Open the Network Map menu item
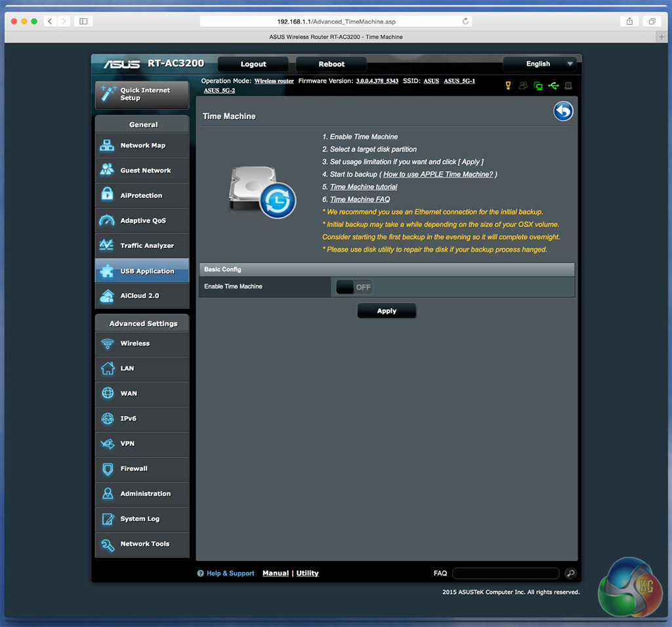This screenshot has height=627, width=672. coord(142,146)
